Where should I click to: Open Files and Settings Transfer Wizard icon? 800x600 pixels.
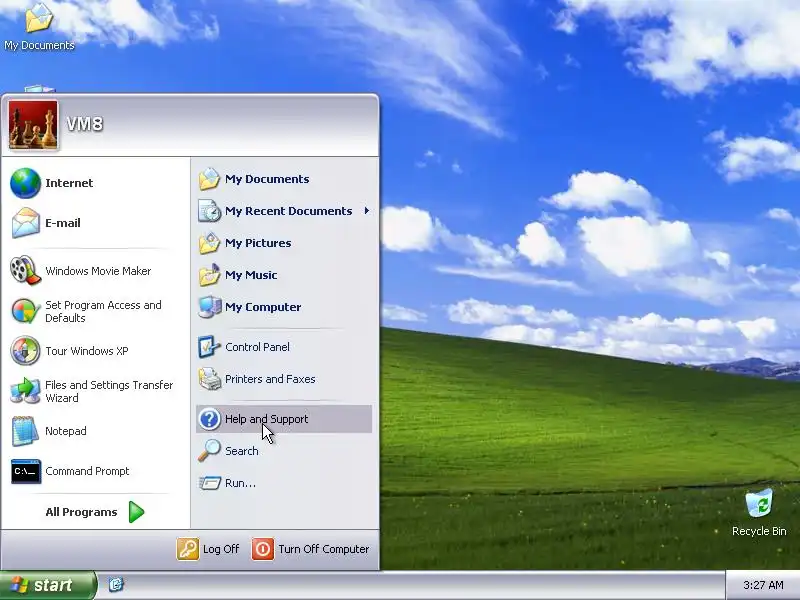pos(25,391)
